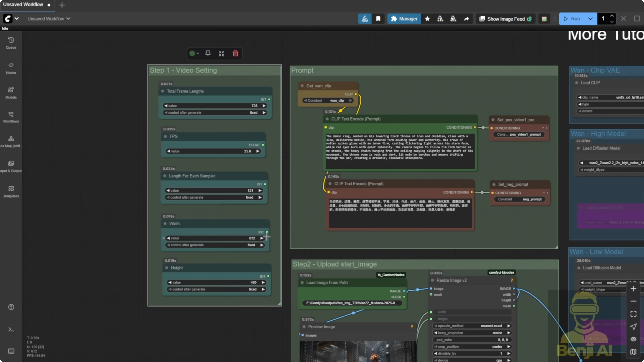Screen dimensions: 644x362
Task: Open the node color picker swatch
Action: [192, 53]
